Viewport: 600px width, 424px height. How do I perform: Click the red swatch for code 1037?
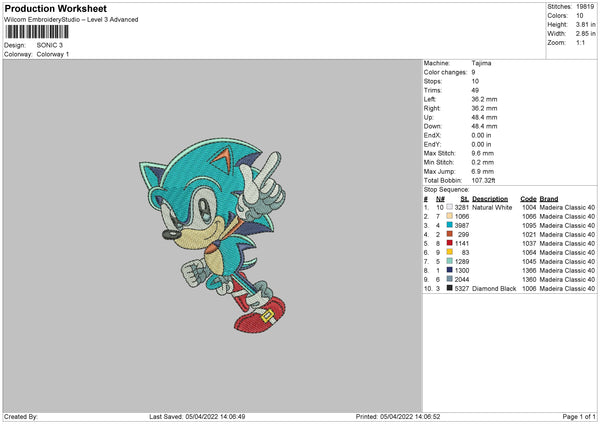pos(450,243)
